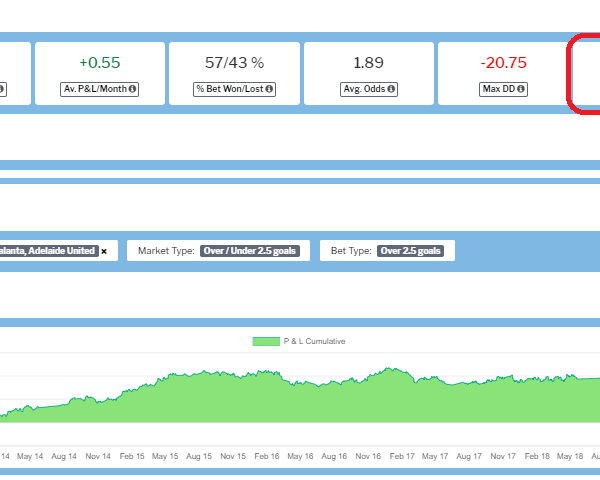Click the Bet Type: label

351,251
